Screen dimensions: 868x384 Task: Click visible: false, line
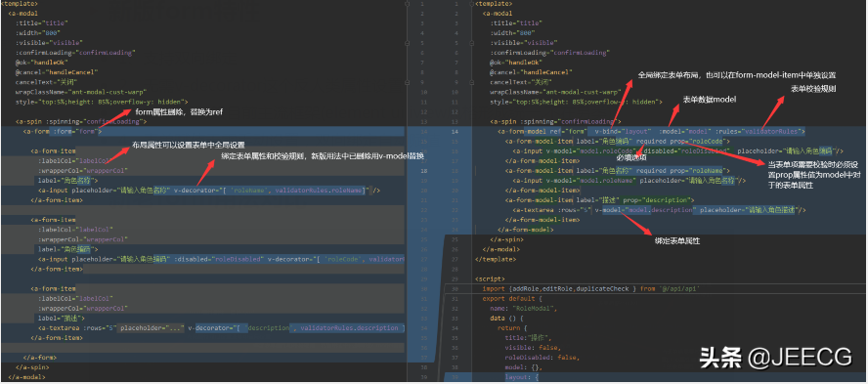(x=533, y=348)
